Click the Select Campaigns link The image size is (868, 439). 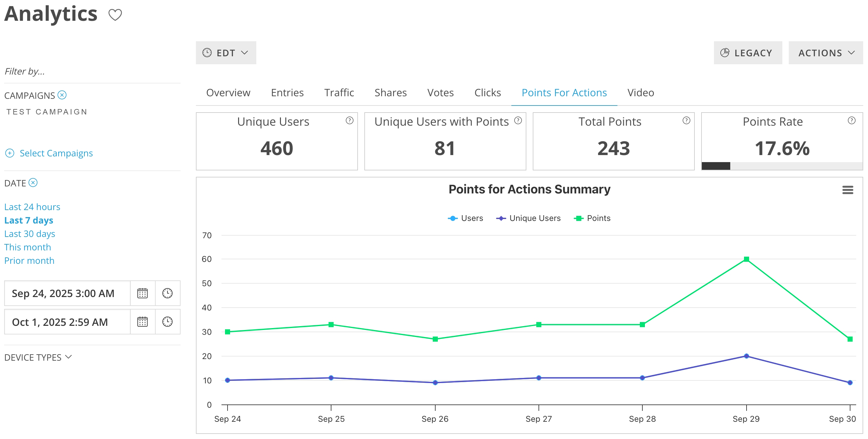pyautogui.click(x=56, y=153)
